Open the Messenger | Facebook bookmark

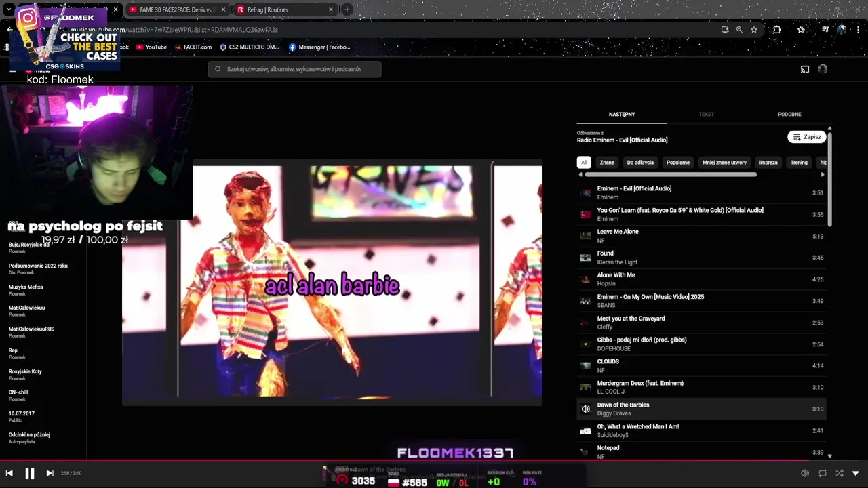(x=319, y=47)
